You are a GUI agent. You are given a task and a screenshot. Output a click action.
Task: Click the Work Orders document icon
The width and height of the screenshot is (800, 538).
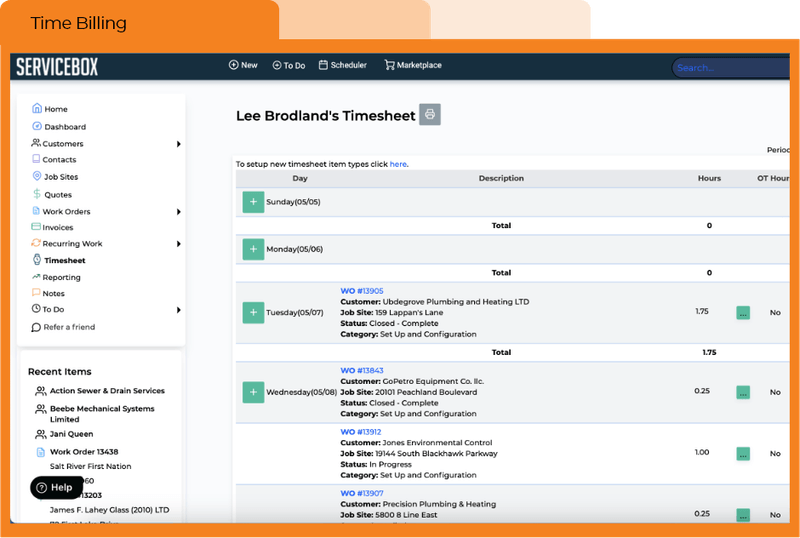(36, 211)
